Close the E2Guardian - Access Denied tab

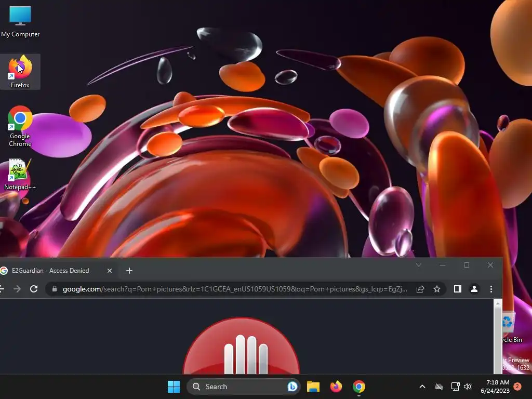point(110,271)
